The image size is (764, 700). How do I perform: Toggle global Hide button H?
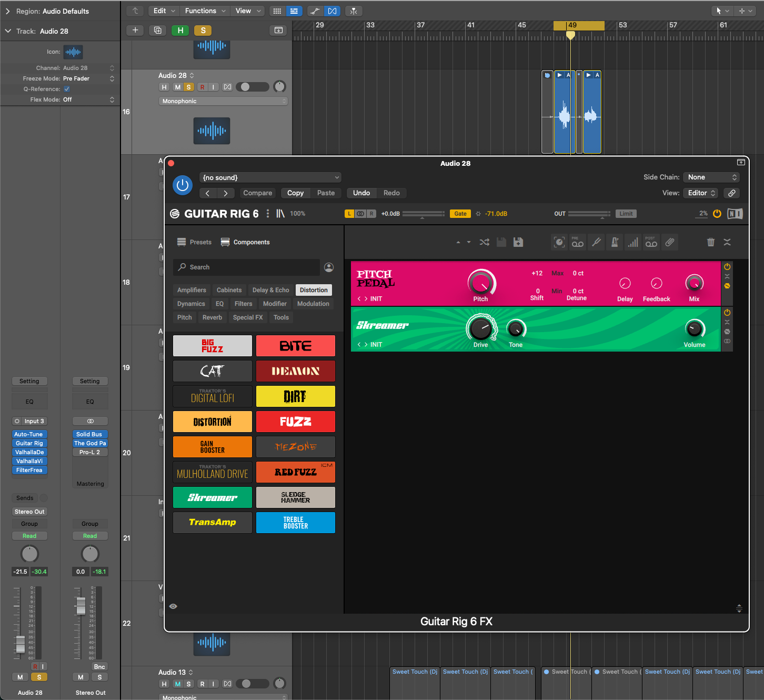pyautogui.click(x=180, y=31)
